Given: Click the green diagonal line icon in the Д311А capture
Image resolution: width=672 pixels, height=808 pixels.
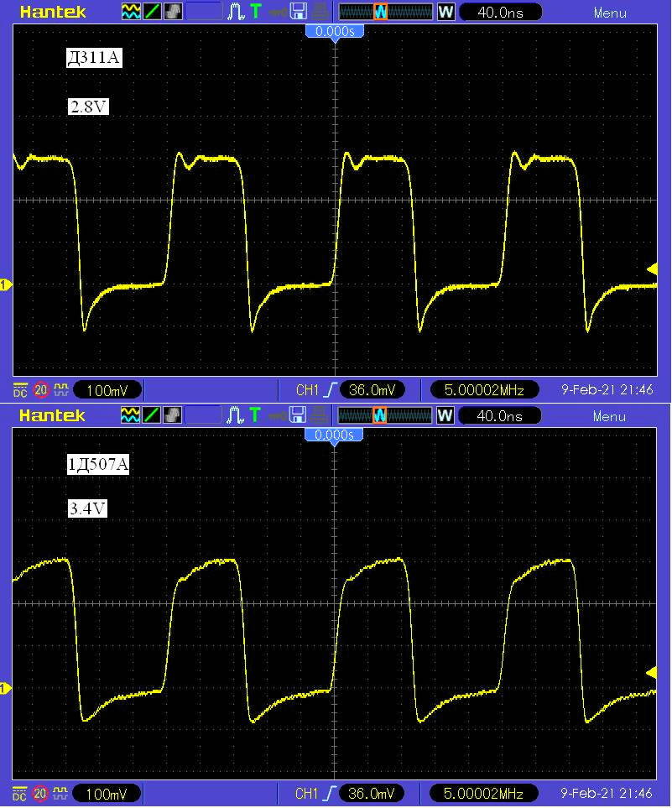Looking at the screenshot, I should (152, 12).
